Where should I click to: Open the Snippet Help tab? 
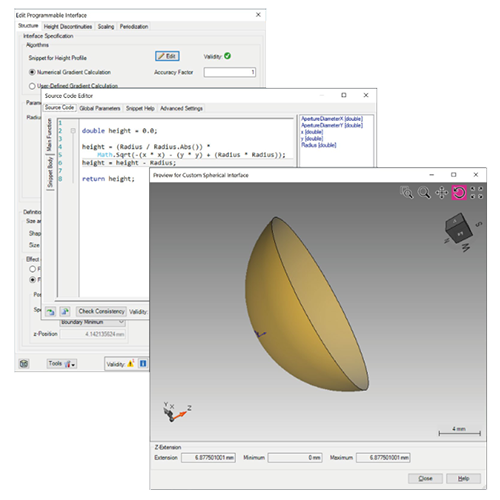(x=140, y=108)
